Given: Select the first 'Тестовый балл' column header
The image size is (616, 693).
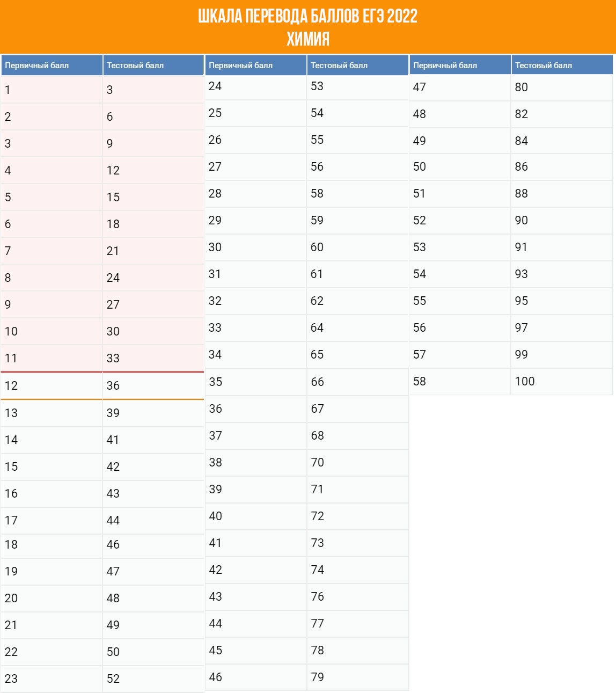Looking at the screenshot, I should click(153, 65).
